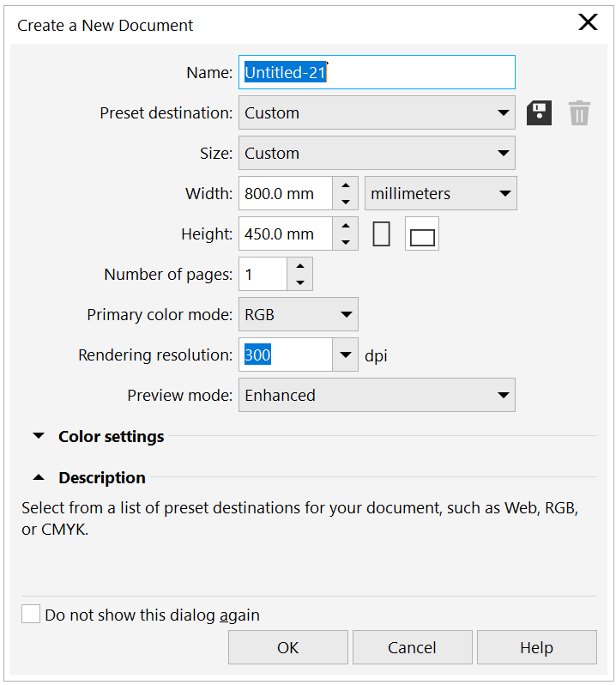Increase the Width value with up arrow

pyautogui.click(x=345, y=185)
